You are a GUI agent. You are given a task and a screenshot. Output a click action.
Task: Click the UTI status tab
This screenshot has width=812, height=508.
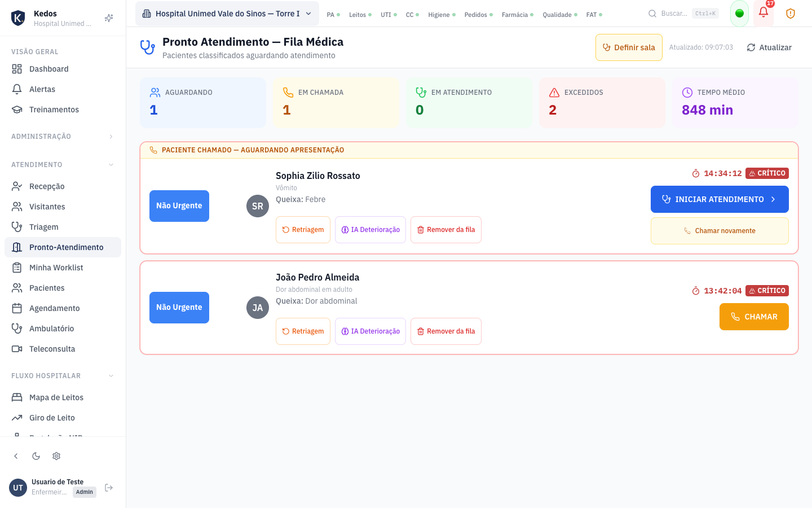coord(389,15)
